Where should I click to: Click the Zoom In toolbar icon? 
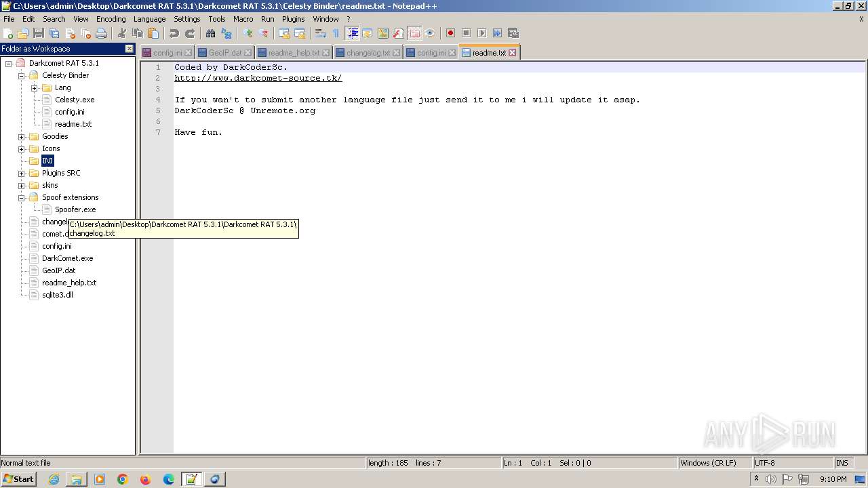pos(248,33)
